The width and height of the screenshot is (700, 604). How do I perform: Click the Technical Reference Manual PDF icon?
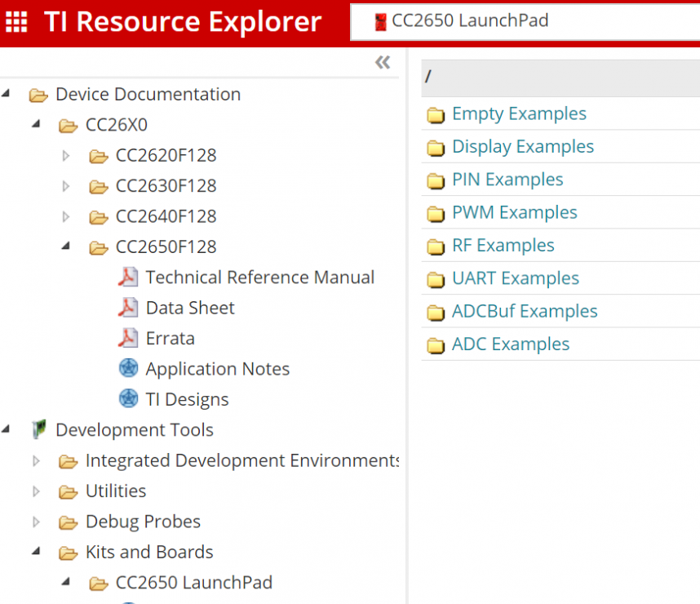click(x=128, y=278)
